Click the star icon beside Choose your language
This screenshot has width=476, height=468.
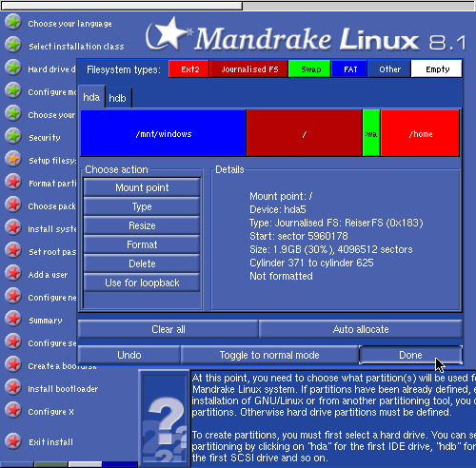click(13, 22)
